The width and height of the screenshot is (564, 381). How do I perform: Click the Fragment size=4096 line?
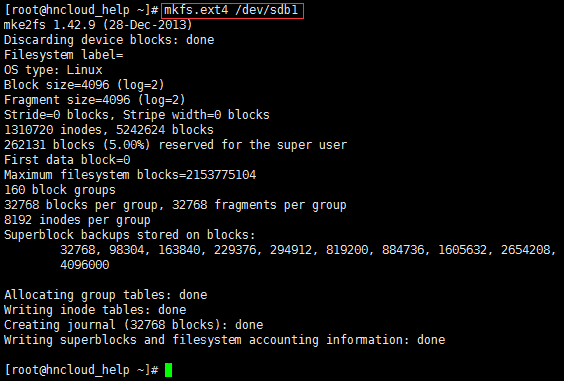pos(94,100)
